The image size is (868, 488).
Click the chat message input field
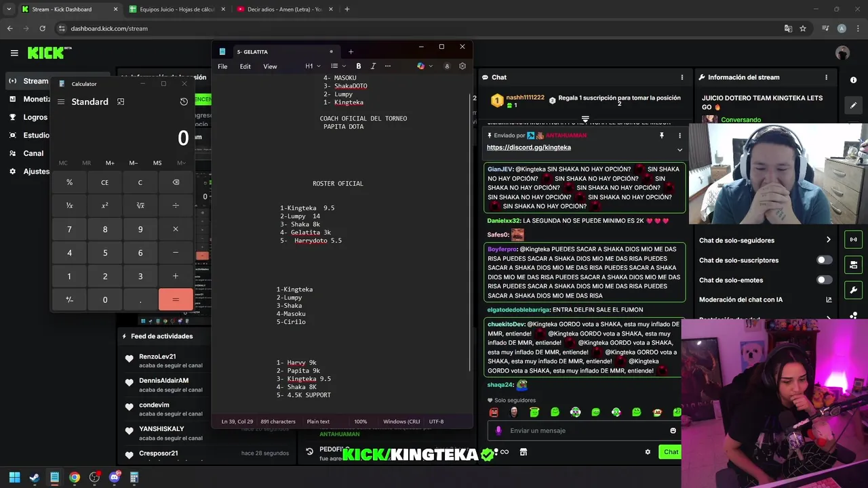click(583, 430)
